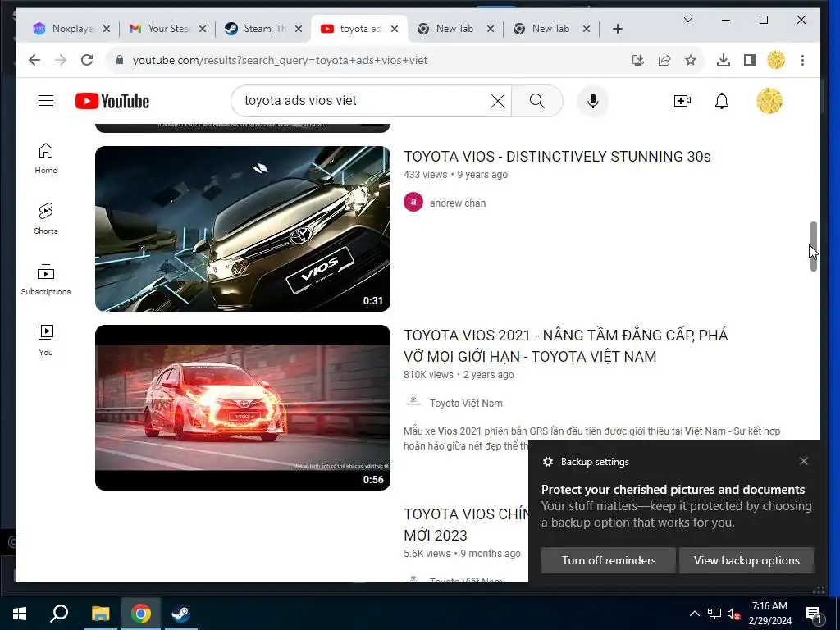Close the Backup settings notification
Viewport: 840px width, 630px height.
[804, 461]
